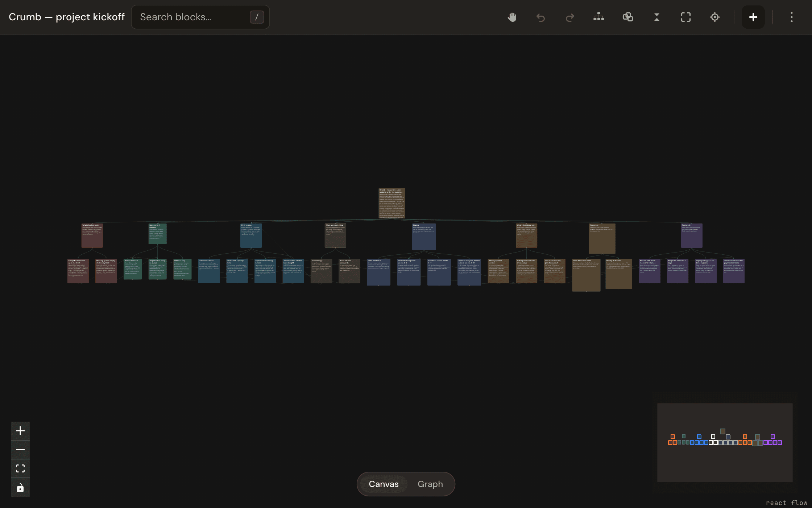Select the "MVP · weeks 1–3" block
This screenshot has width=812, height=508.
coord(378,272)
